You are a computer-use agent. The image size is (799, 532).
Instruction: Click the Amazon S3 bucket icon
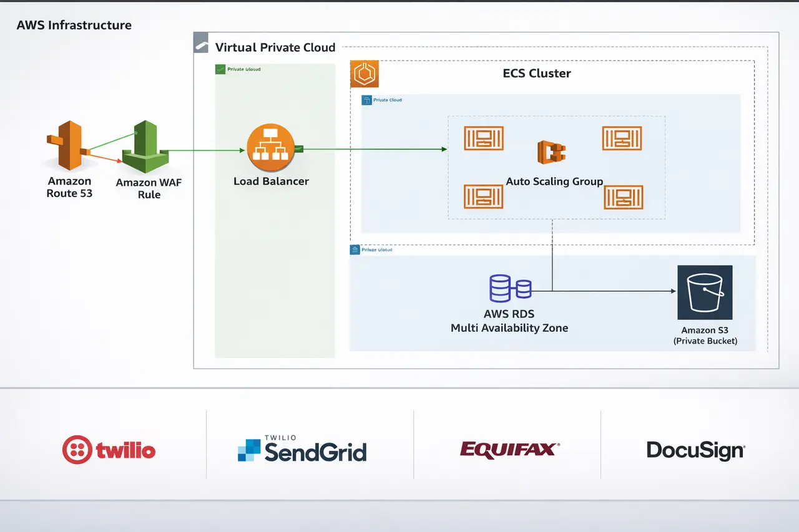click(x=705, y=293)
